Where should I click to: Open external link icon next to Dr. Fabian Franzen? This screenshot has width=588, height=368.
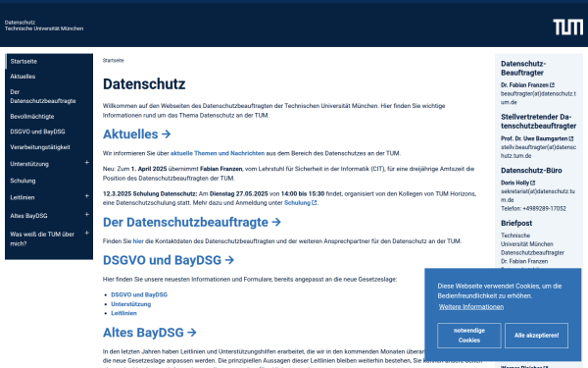(552, 85)
